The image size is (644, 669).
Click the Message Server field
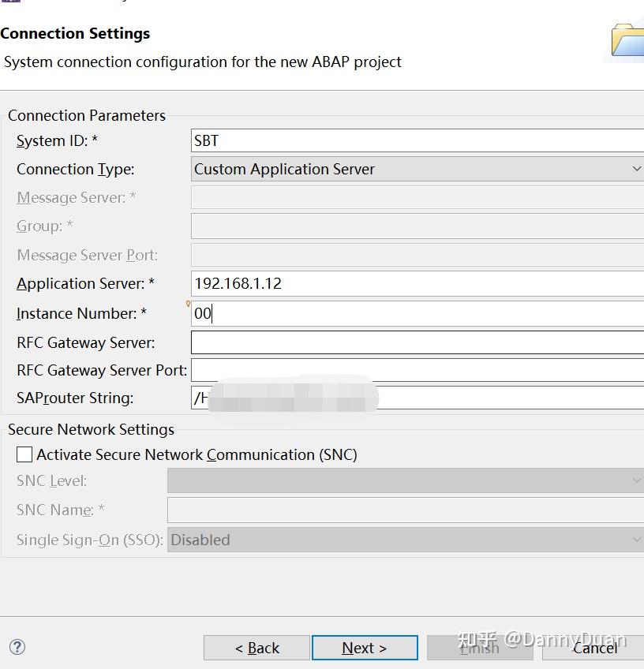[x=418, y=197]
